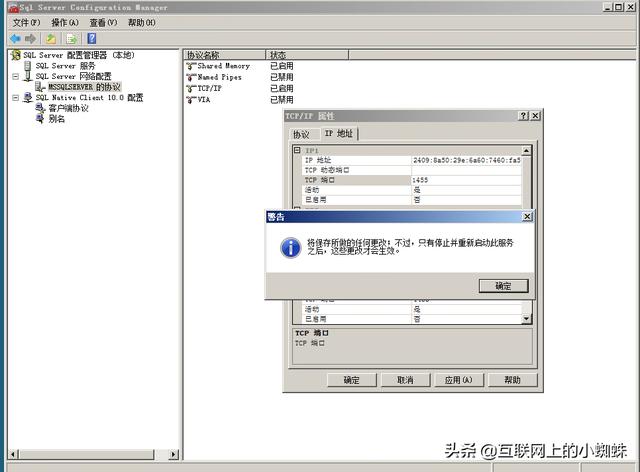Click the Up one level toolbar icon
This screenshot has width=640, height=472.
(x=51, y=39)
